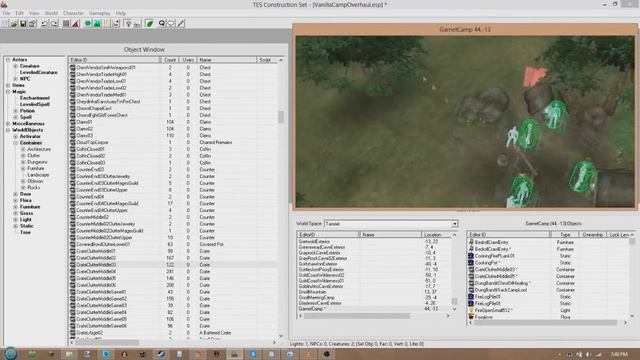The image size is (640, 360).
Task: Expand the Creature tree node
Action: pyautogui.click(x=16, y=66)
